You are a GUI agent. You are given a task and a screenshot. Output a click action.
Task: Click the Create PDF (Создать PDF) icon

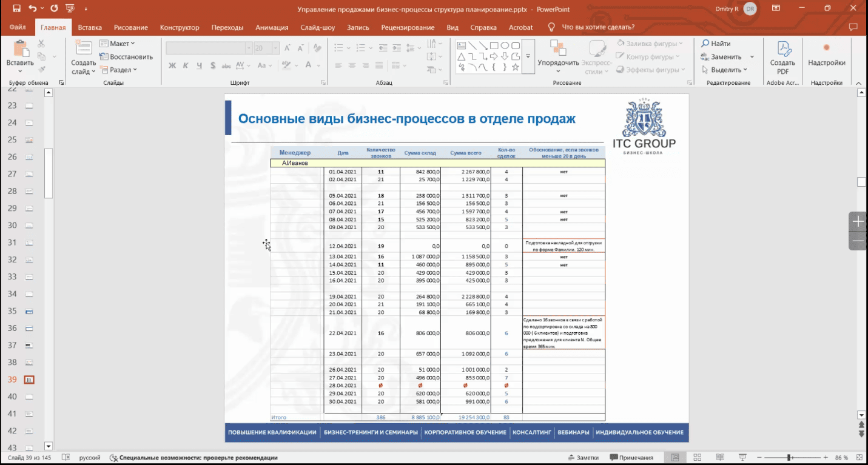click(x=782, y=50)
